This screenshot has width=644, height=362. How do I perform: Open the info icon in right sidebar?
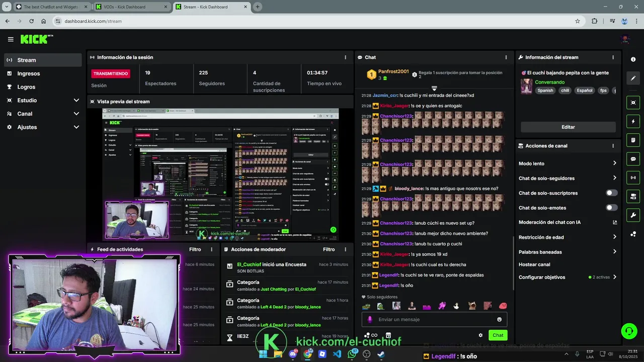(633, 59)
